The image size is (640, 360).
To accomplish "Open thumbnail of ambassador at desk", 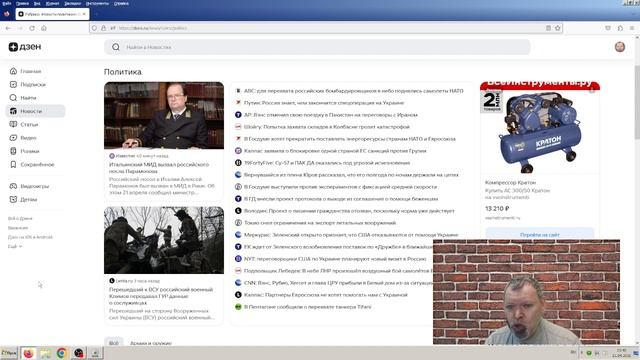I will 164,116.
